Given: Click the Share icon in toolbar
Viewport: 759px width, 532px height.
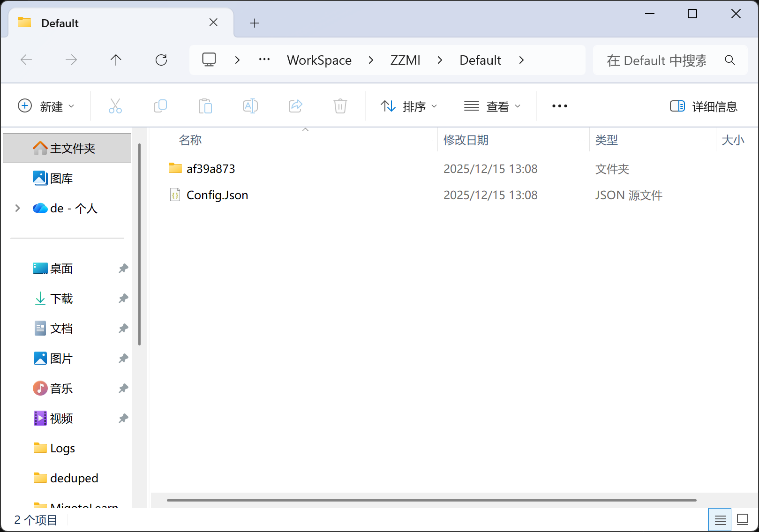Looking at the screenshot, I should coord(295,106).
